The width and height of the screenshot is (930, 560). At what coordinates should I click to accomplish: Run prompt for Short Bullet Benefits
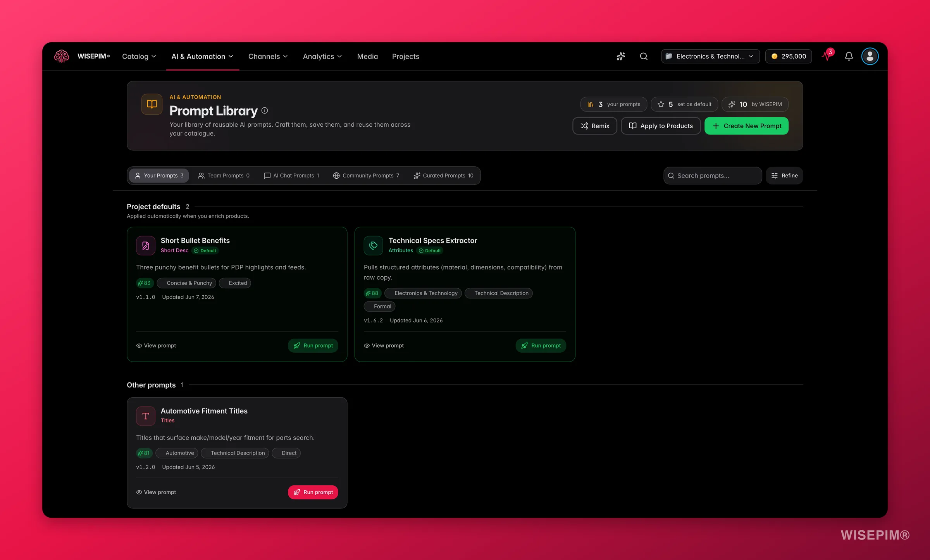point(313,345)
